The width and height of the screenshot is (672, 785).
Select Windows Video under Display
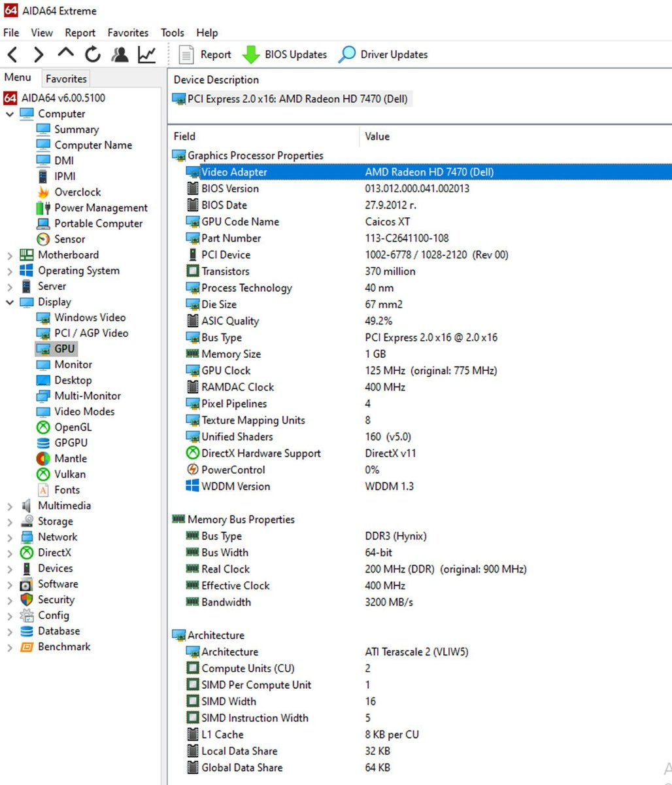tap(81, 318)
